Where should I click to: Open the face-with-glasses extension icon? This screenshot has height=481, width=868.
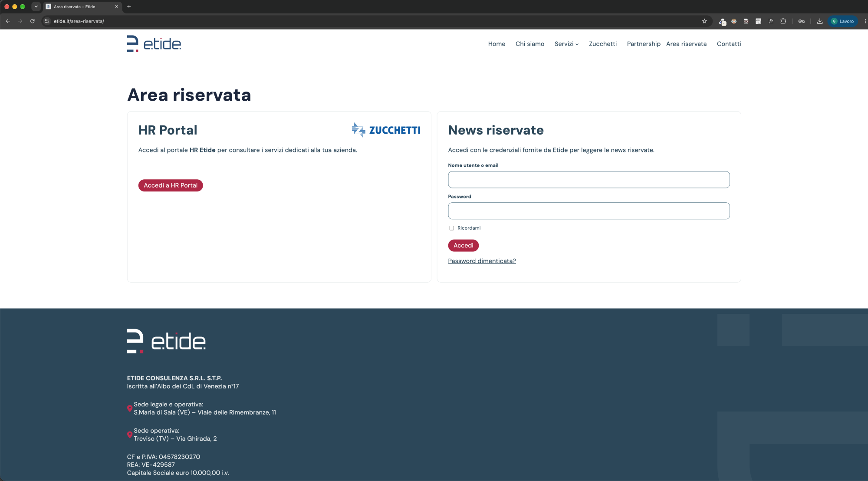734,21
